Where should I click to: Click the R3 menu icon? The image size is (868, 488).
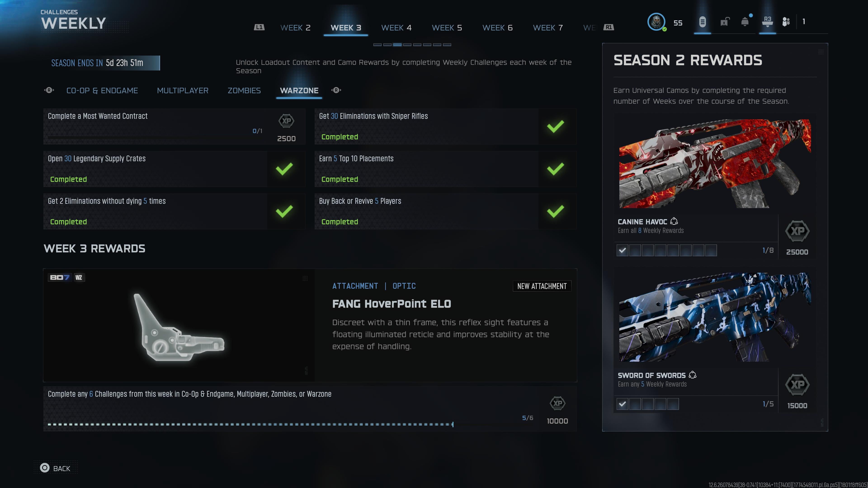[x=767, y=22]
